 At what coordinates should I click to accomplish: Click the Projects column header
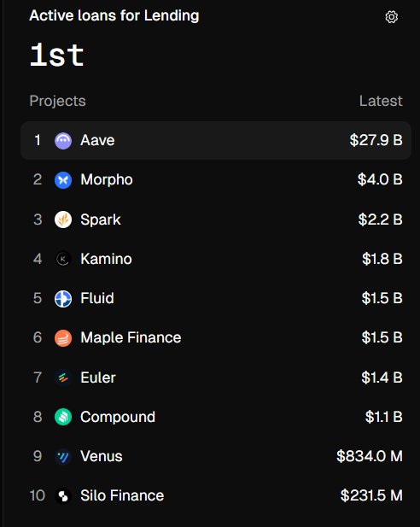coord(57,101)
